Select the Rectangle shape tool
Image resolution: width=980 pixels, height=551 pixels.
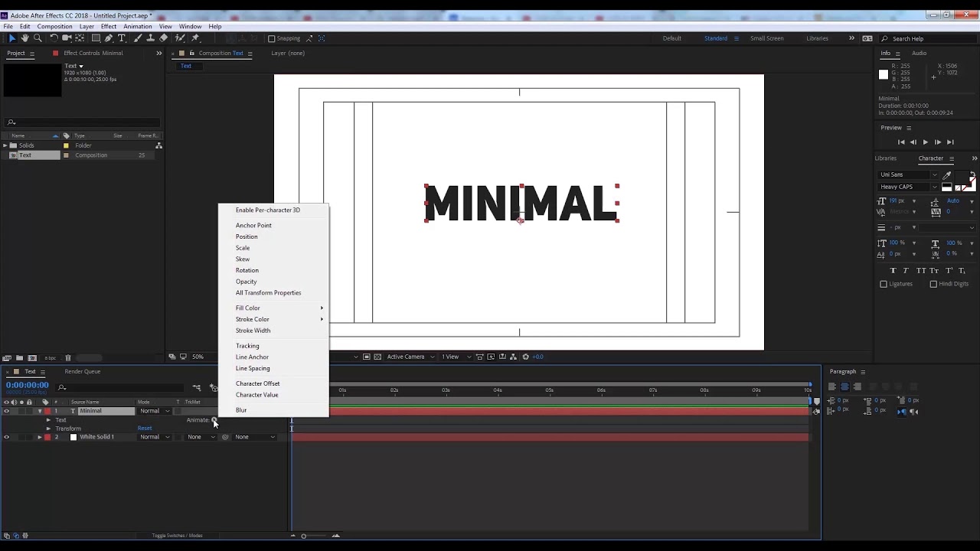coord(96,38)
